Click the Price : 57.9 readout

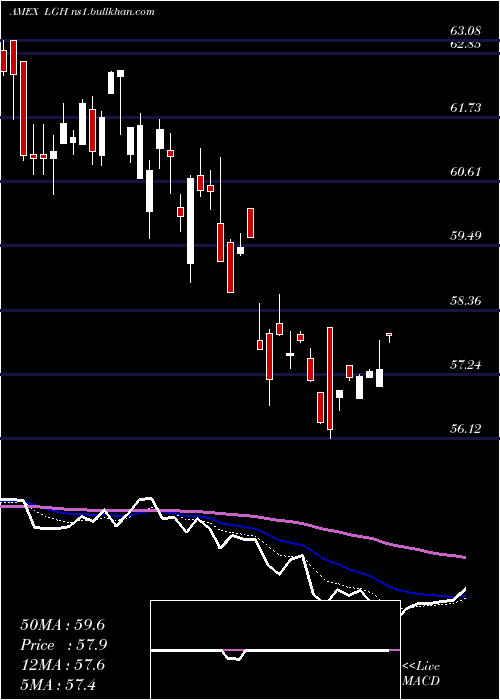(64, 645)
